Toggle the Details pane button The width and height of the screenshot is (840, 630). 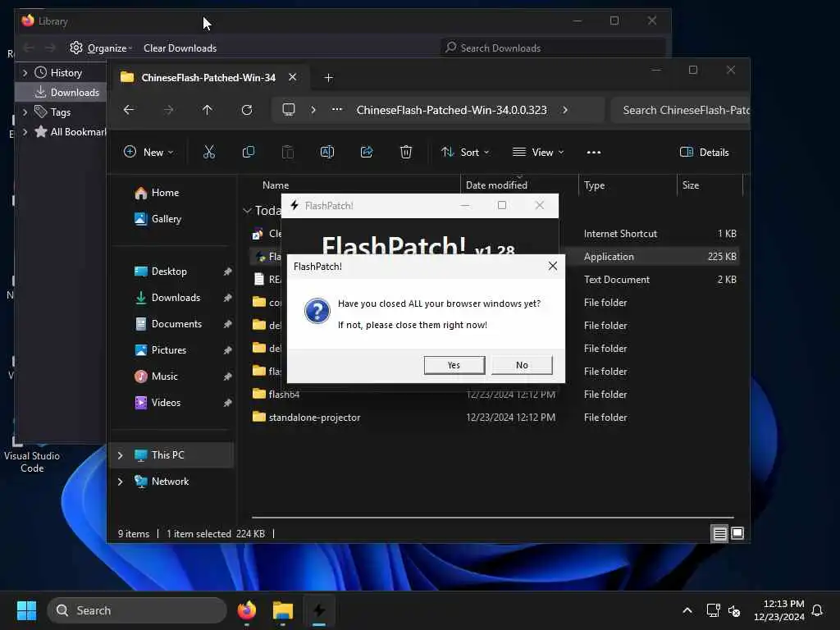point(704,152)
